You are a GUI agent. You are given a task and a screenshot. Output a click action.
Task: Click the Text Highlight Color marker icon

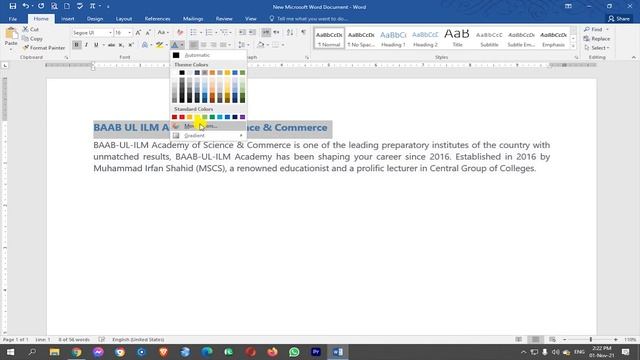pyautogui.click(x=159, y=45)
